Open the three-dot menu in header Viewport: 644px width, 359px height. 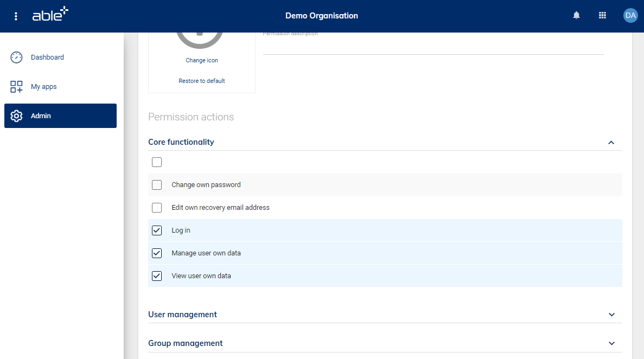click(16, 16)
